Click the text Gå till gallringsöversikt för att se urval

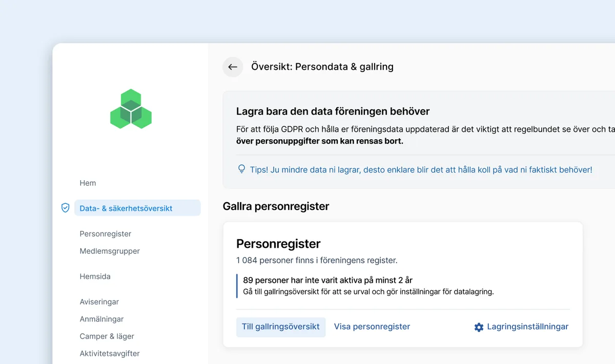pyautogui.click(x=368, y=292)
